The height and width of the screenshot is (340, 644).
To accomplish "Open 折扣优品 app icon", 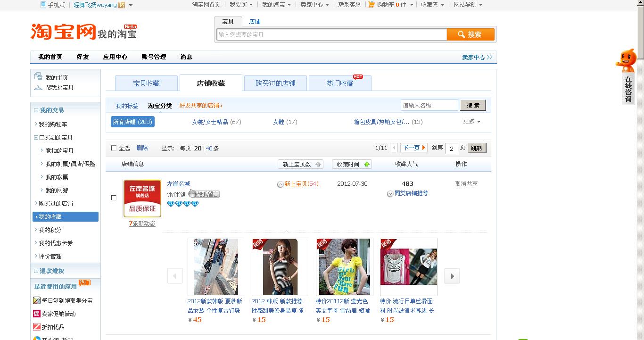I will pos(37,327).
